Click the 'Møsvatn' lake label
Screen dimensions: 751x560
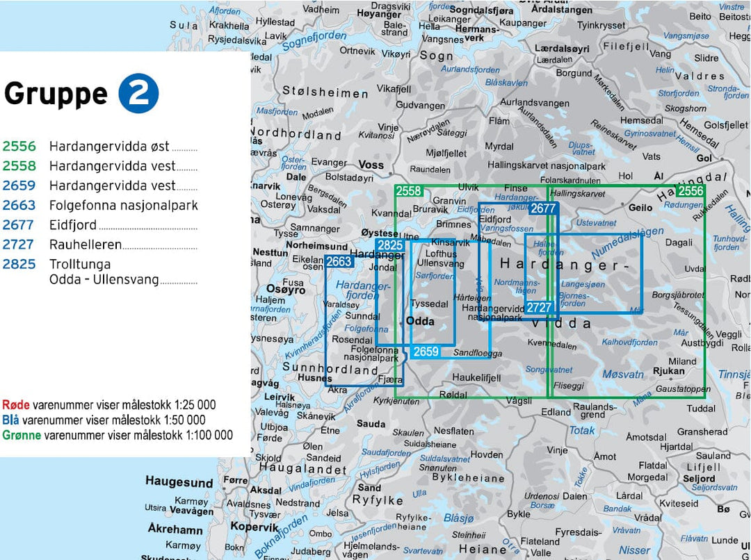click(622, 374)
